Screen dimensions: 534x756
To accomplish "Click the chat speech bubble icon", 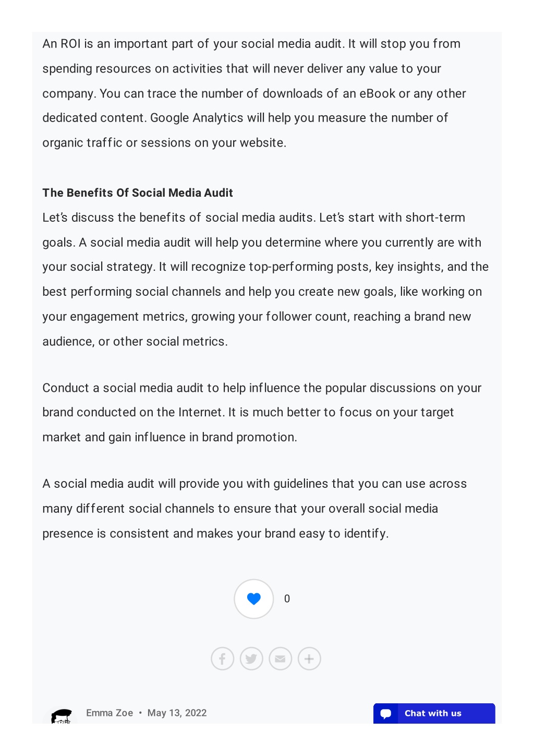I will (x=386, y=714).
